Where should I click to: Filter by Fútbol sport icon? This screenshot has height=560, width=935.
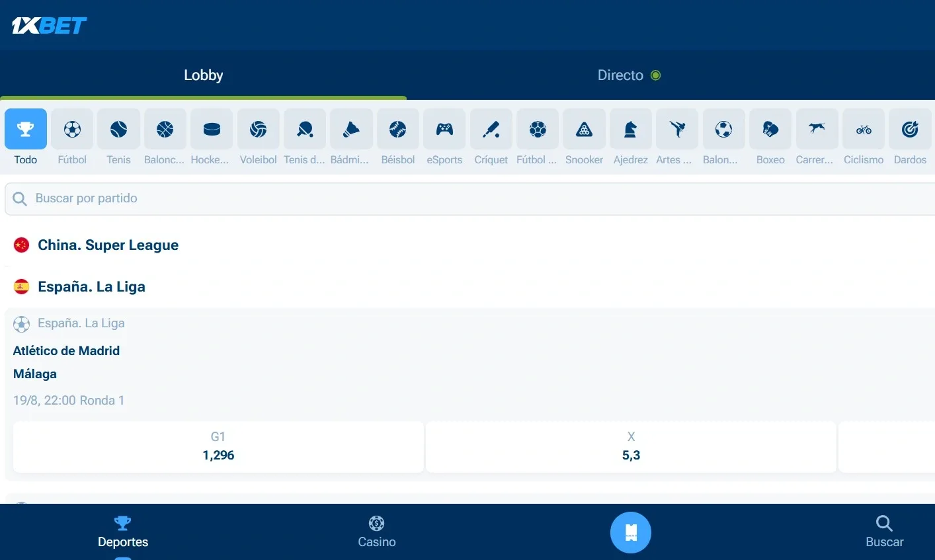[72, 129]
